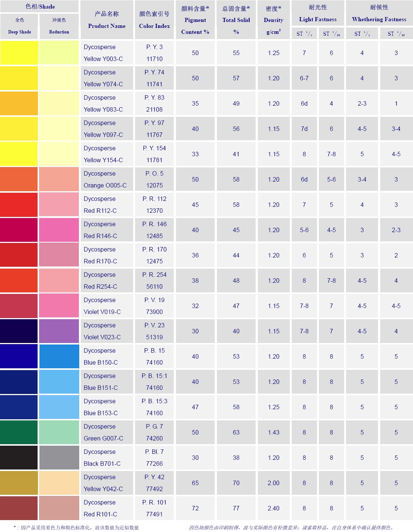Click the Product Name column header
The height and width of the screenshot is (532, 413).
(107, 20)
